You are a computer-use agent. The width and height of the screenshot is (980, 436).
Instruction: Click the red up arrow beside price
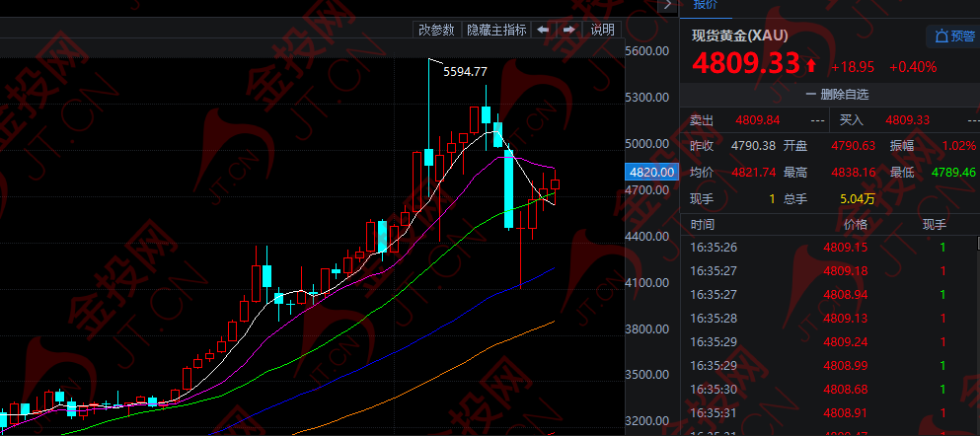click(x=811, y=65)
